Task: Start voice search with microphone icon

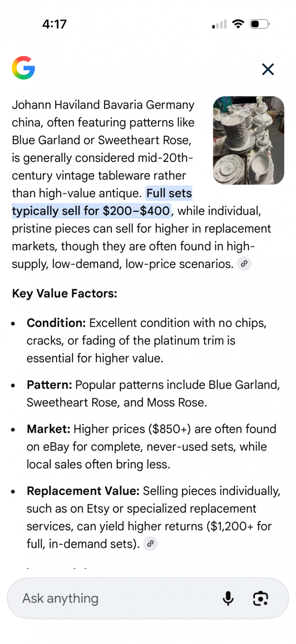Action: click(228, 599)
